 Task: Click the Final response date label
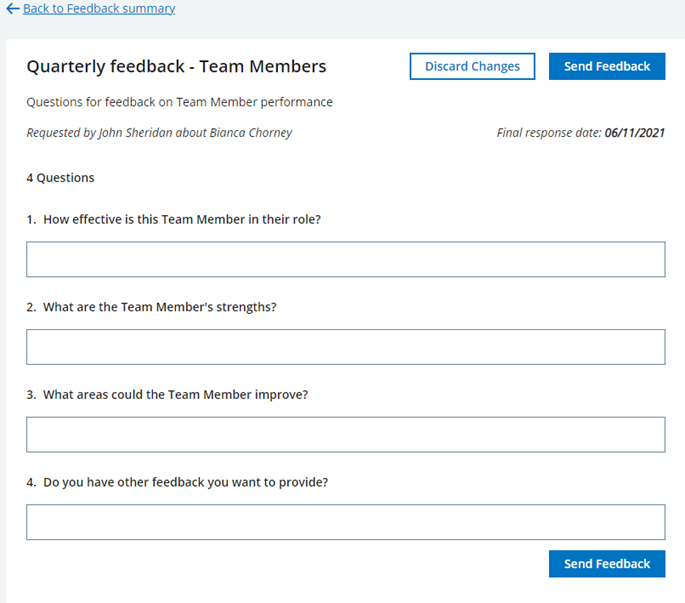coord(549,133)
